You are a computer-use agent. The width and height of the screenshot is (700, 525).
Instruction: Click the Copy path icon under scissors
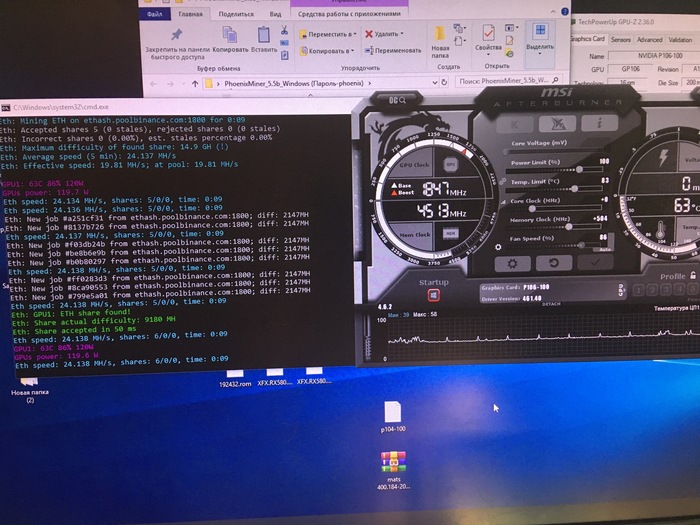click(x=284, y=43)
